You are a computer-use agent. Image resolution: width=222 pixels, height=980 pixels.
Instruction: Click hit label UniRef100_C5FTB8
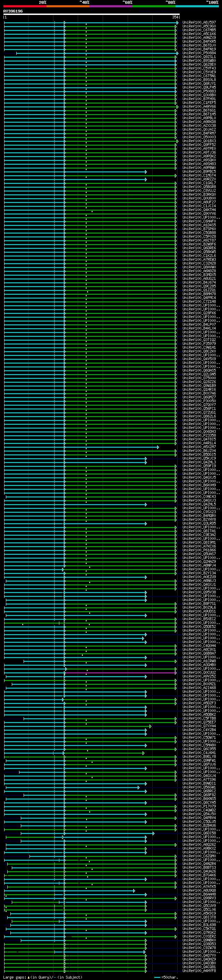click(199, 718)
